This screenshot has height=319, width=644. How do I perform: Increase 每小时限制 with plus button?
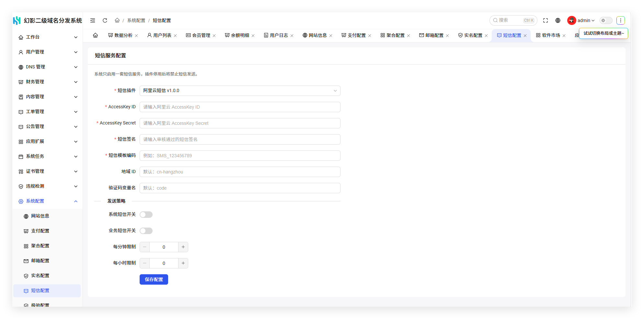(183, 263)
